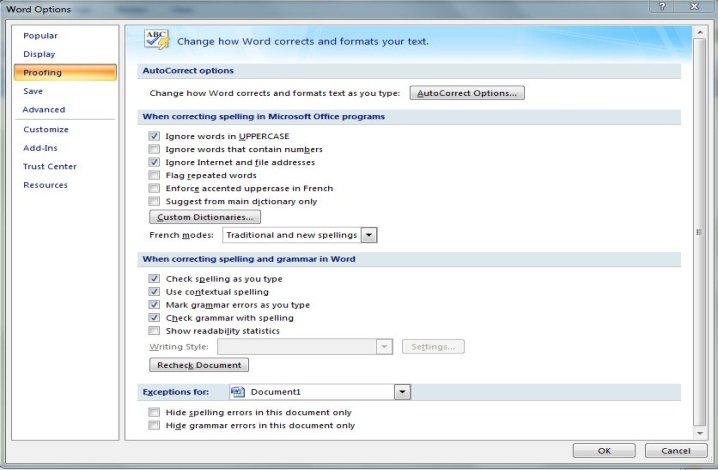This screenshot has height=470, width=718.
Task: Enable Flag repeated words
Action: click(154, 175)
